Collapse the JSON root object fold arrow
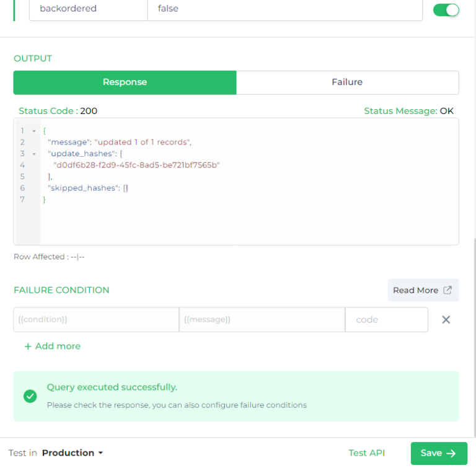Screen dimensions: 476x468 [34, 131]
